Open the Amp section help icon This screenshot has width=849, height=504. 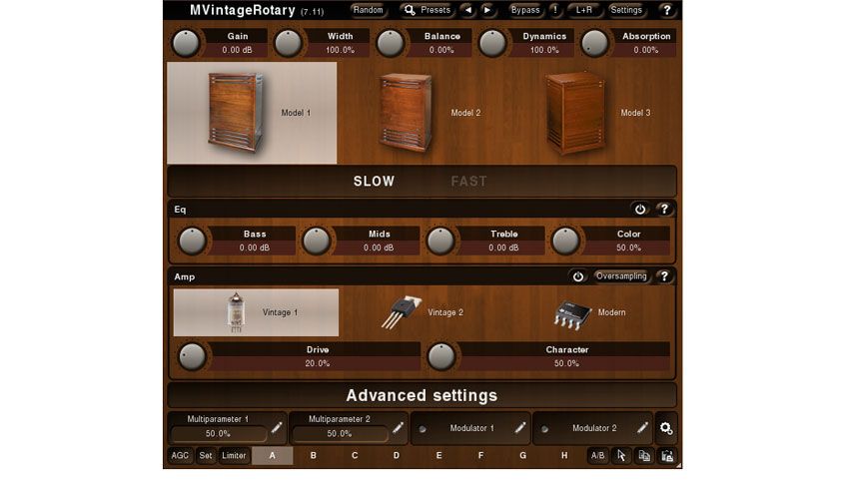(x=664, y=276)
